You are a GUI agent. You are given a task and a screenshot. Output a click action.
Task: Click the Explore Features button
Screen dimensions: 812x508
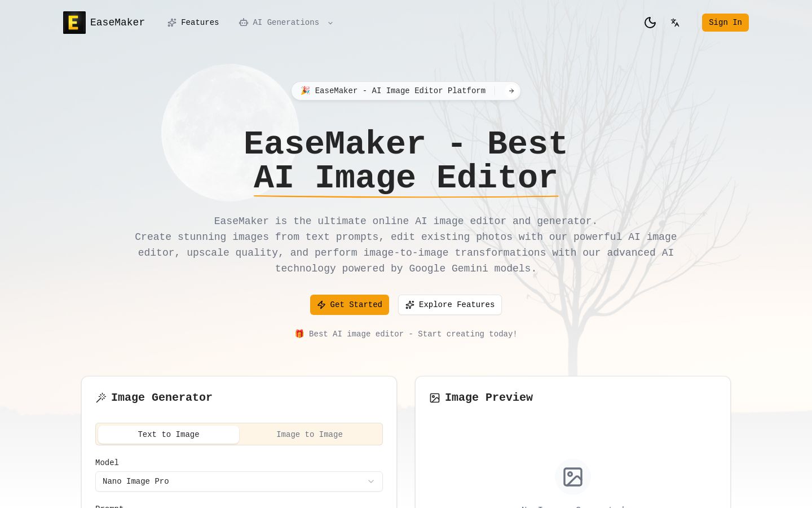click(450, 305)
